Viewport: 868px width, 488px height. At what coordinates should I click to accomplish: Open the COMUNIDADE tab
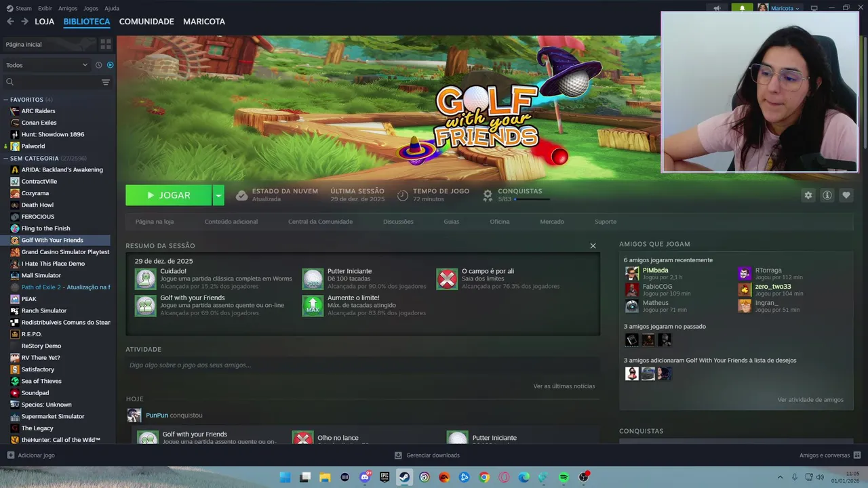click(146, 22)
